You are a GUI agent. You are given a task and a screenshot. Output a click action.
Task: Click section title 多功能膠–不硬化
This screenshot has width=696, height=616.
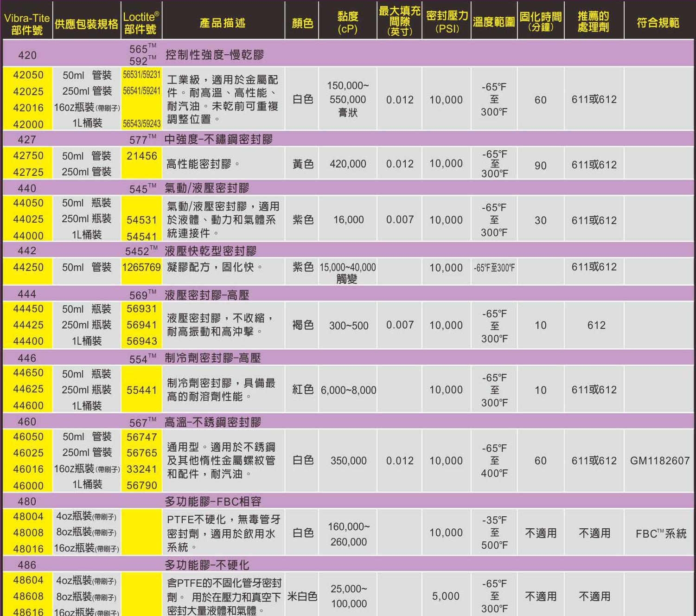(x=207, y=565)
